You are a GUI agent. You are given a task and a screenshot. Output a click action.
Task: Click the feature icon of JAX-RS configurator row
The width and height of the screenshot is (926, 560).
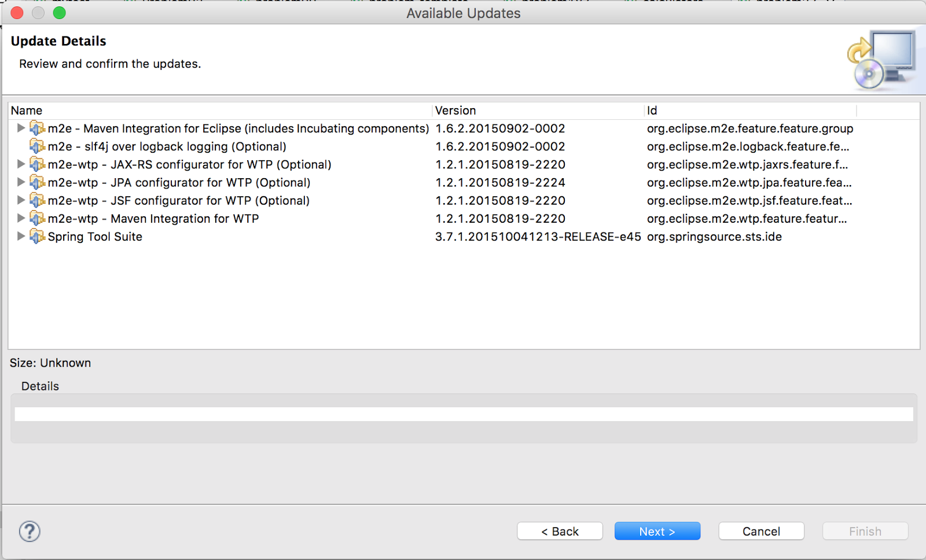pyautogui.click(x=38, y=164)
